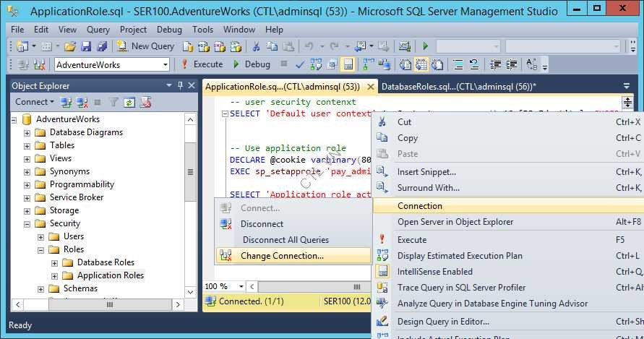The height and width of the screenshot is (339, 644).
Task: Click the Parse checkmark icon
Action: [300, 64]
